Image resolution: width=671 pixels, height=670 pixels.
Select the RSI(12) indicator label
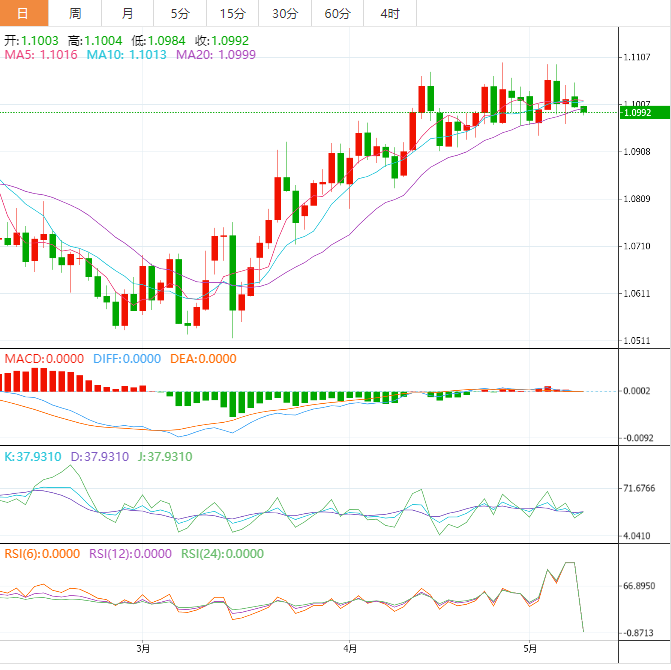(x=129, y=554)
